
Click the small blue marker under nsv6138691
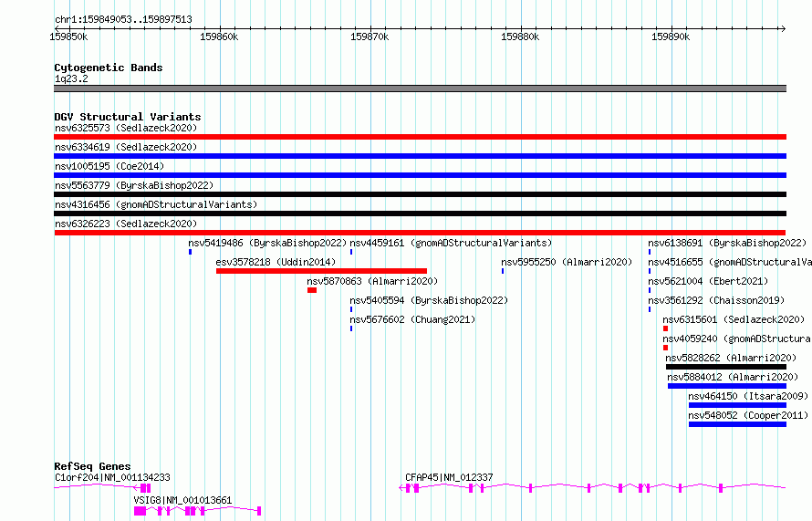pos(650,252)
